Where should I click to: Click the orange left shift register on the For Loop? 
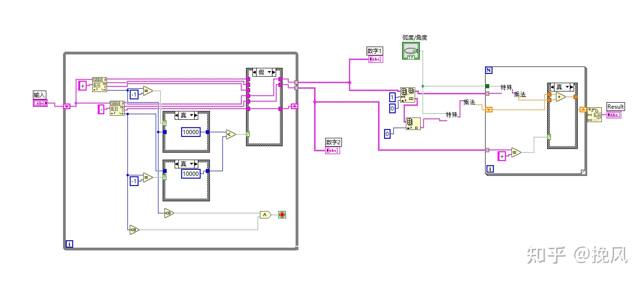[x=489, y=110]
